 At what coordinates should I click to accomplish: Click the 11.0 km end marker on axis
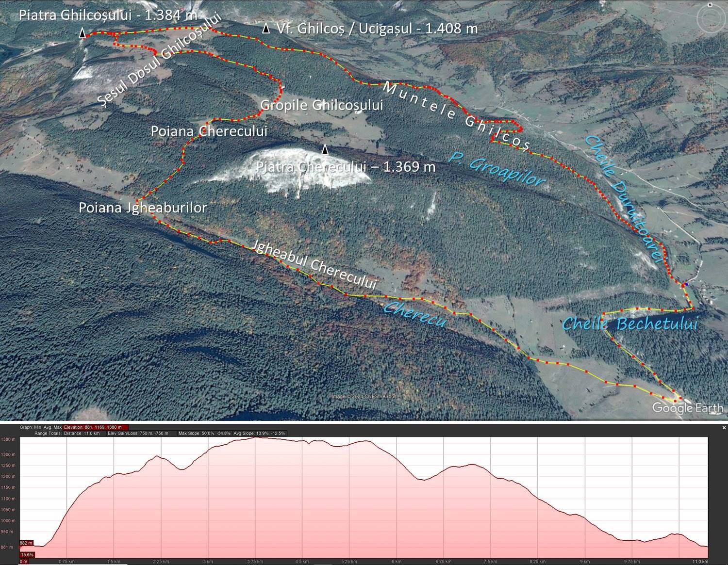[x=701, y=562]
